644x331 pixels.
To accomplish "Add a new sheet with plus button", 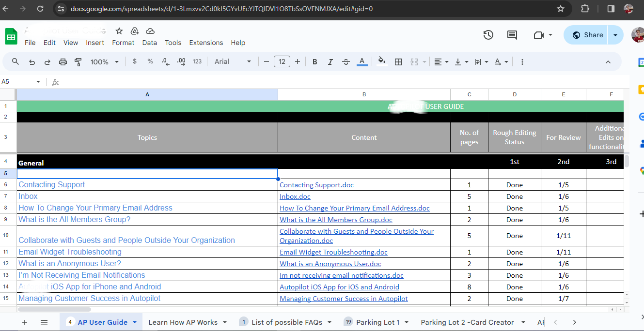I will (x=25, y=322).
